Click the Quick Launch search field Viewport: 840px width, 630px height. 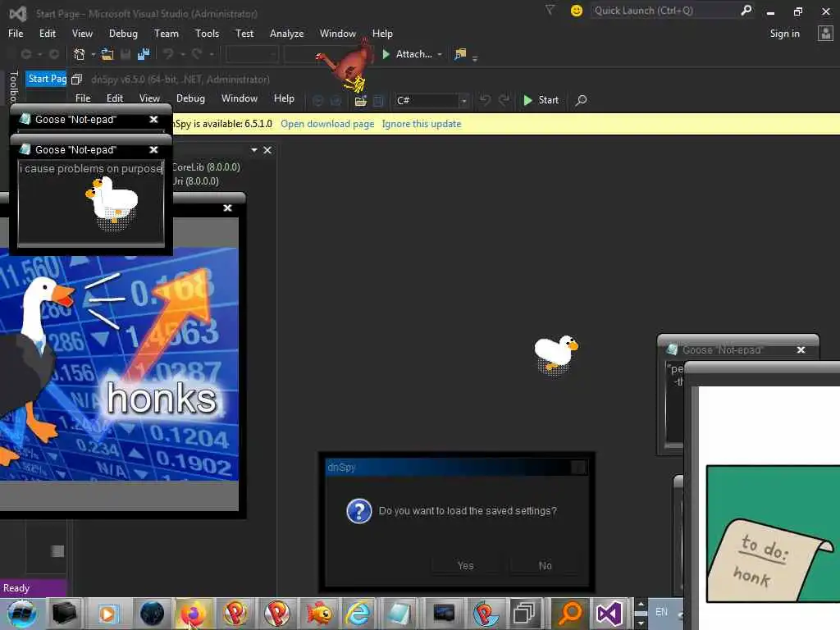click(x=664, y=10)
